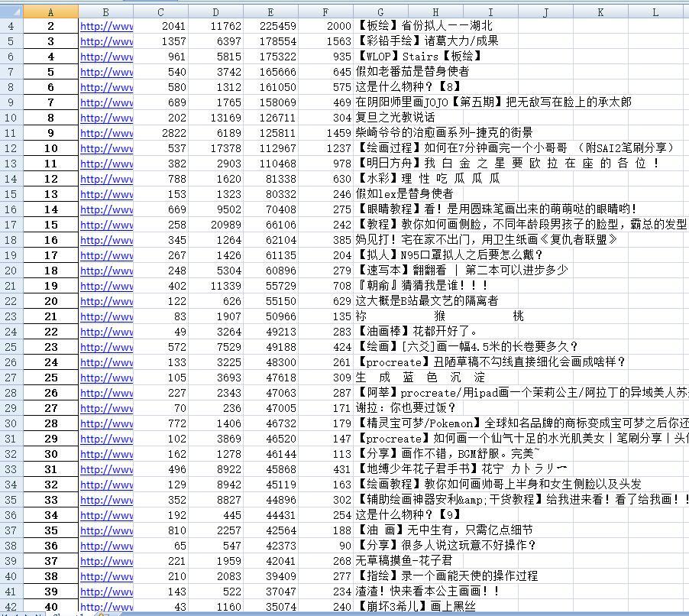Click the title 渣渣！快来看本公主画画！！
Image resolution: width=689 pixels, height=616 pixels.
[428, 591]
